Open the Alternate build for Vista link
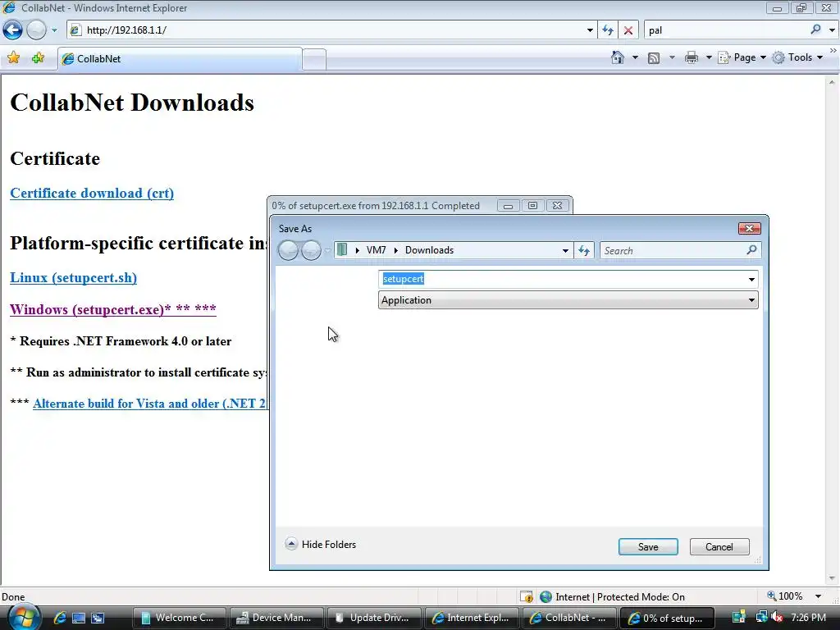The image size is (840, 630). pos(149,404)
